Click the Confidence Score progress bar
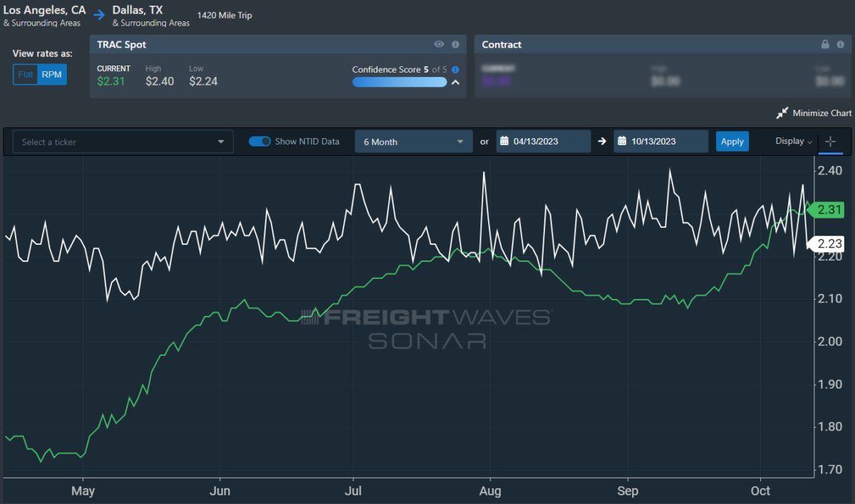This screenshot has height=504, width=855. [x=400, y=82]
